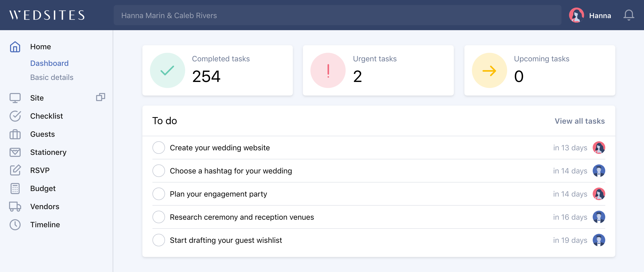
Task: Click assignee avatar on Research ceremony venues row
Action: [599, 217]
